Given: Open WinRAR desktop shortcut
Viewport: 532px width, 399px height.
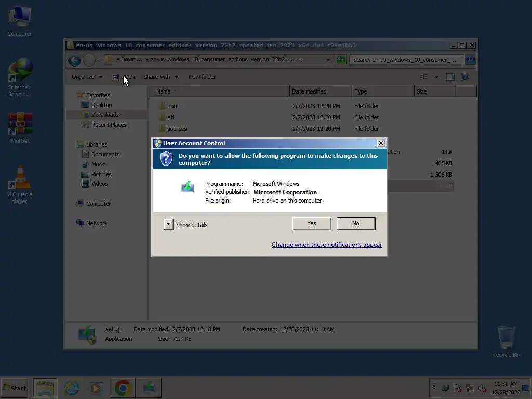Looking at the screenshot, I should [20, 128].
